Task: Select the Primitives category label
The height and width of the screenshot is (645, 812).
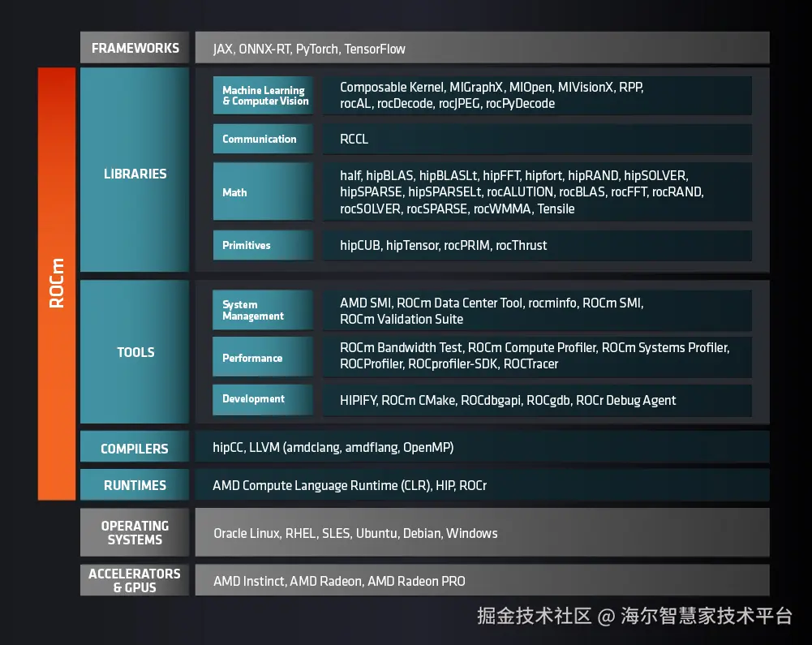Action: [x=263, y=245]
